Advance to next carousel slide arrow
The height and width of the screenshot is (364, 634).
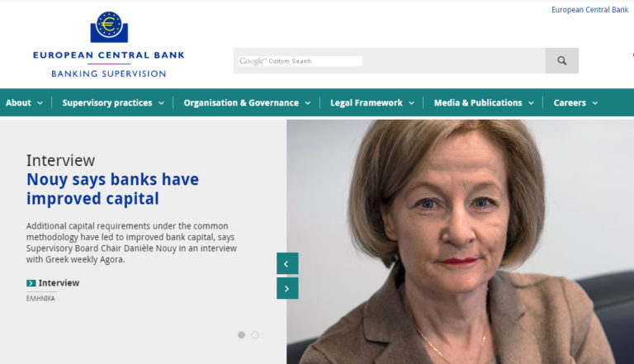(x=287, y=288)
